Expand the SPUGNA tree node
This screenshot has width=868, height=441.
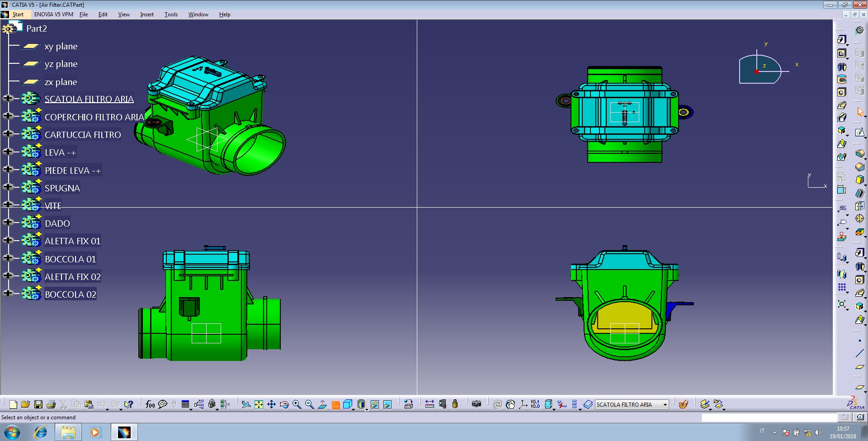coord(8,186)
